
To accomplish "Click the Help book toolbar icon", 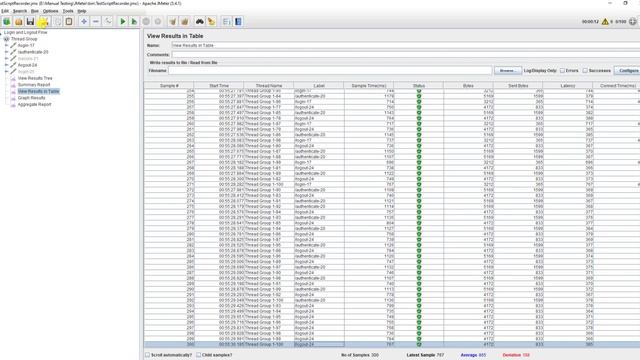I will click(x=238, y=21).
